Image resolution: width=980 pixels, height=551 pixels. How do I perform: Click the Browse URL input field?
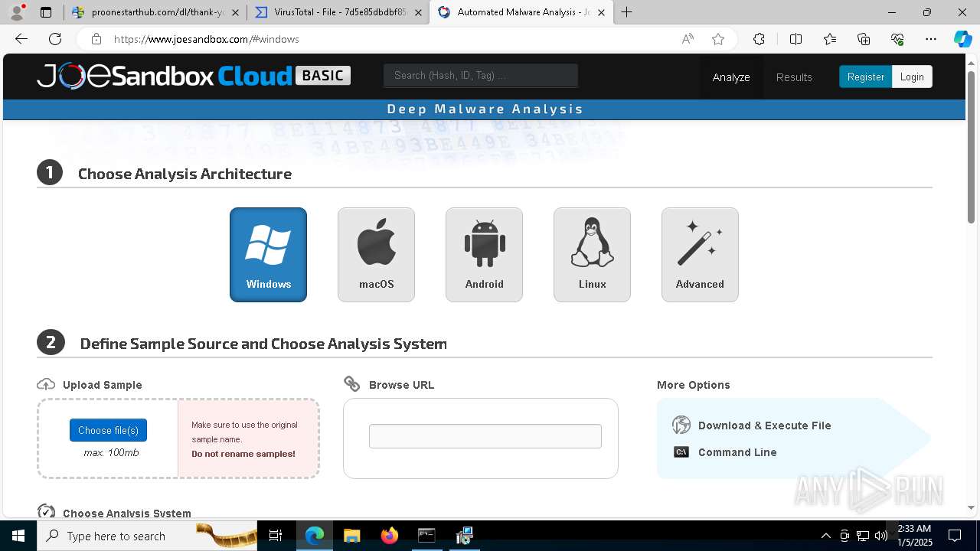point(485,436)
